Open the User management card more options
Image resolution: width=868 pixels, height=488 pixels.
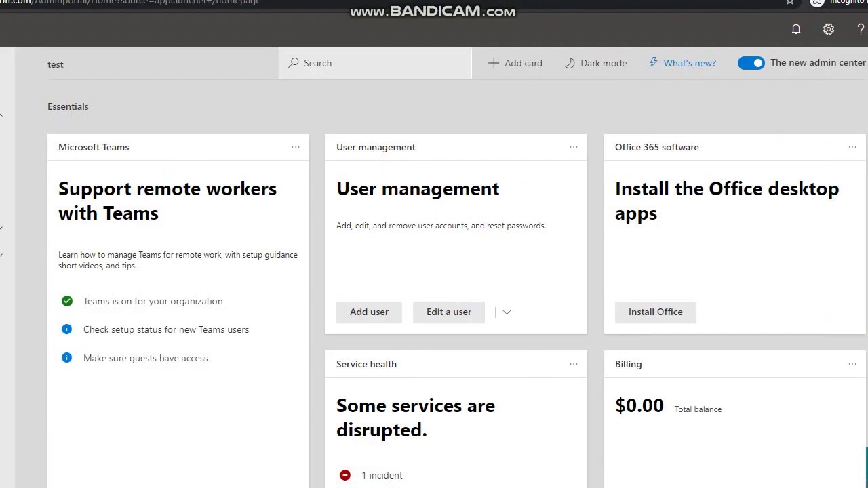click(574, 147)
